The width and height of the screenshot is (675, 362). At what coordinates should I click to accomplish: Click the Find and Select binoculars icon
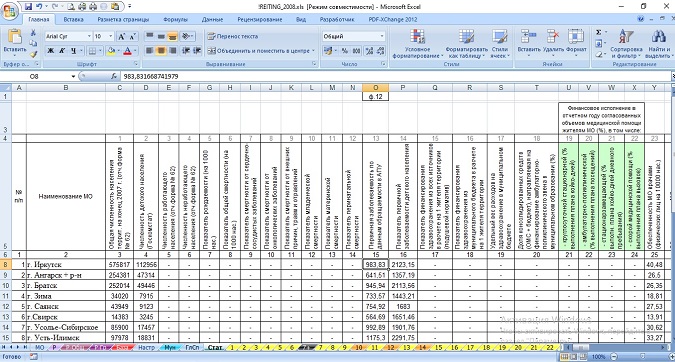(658, 44)
